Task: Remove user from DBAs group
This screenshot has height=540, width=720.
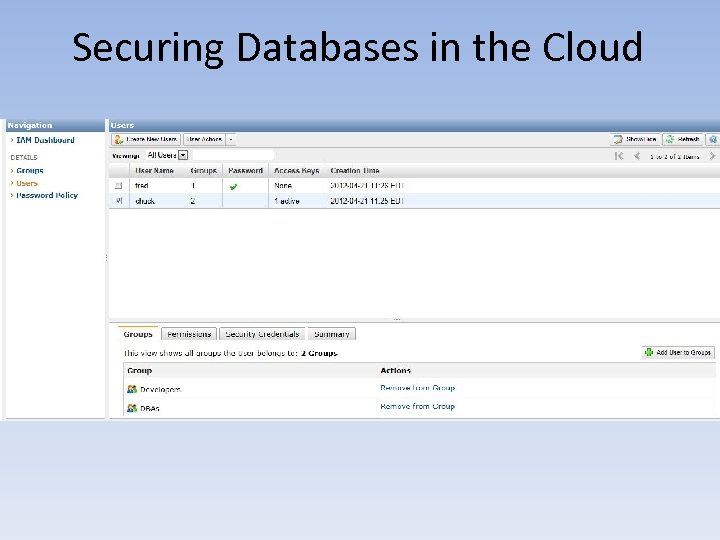Action: [417, 406]
